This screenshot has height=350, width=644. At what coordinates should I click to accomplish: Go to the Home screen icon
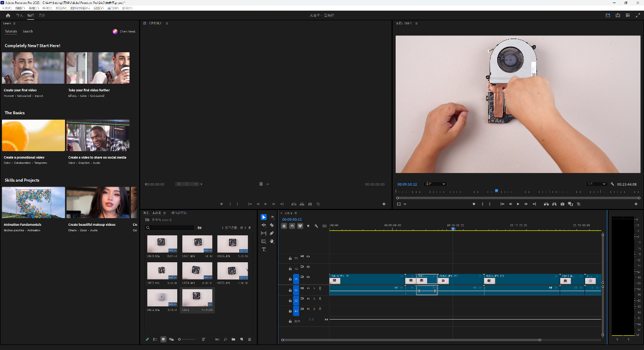click(8, 15)
